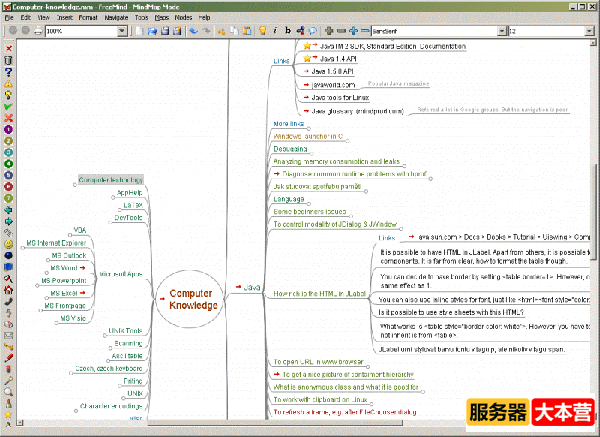
Task: Add the yellow warning triangle icon
Action: pos(8,83)
